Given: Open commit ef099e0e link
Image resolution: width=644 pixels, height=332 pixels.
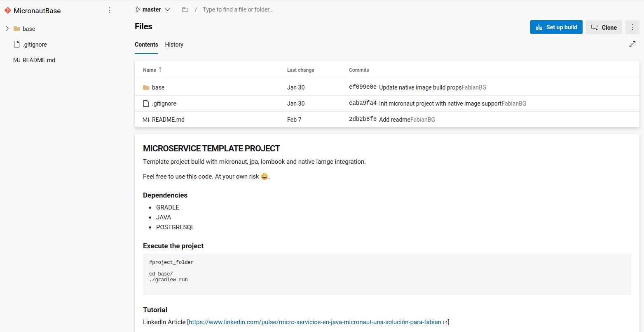Looking at the screenshot, I should [x=363, y=87].
